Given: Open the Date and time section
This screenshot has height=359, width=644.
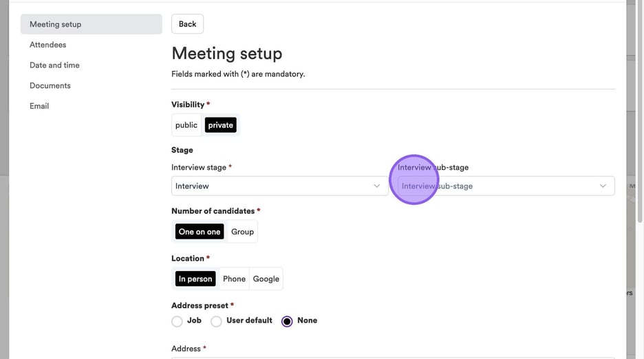Looking at the screenshot, I should click(x=54, y=65).
